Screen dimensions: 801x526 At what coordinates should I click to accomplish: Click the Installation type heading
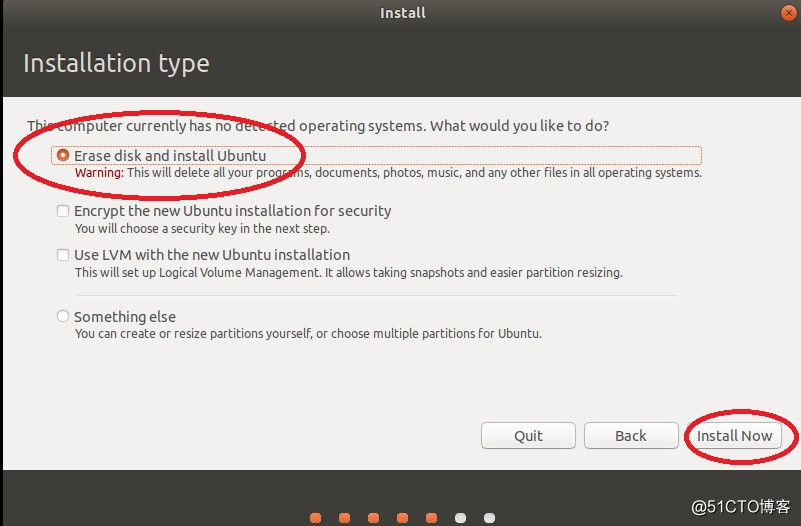pos(116,64)
